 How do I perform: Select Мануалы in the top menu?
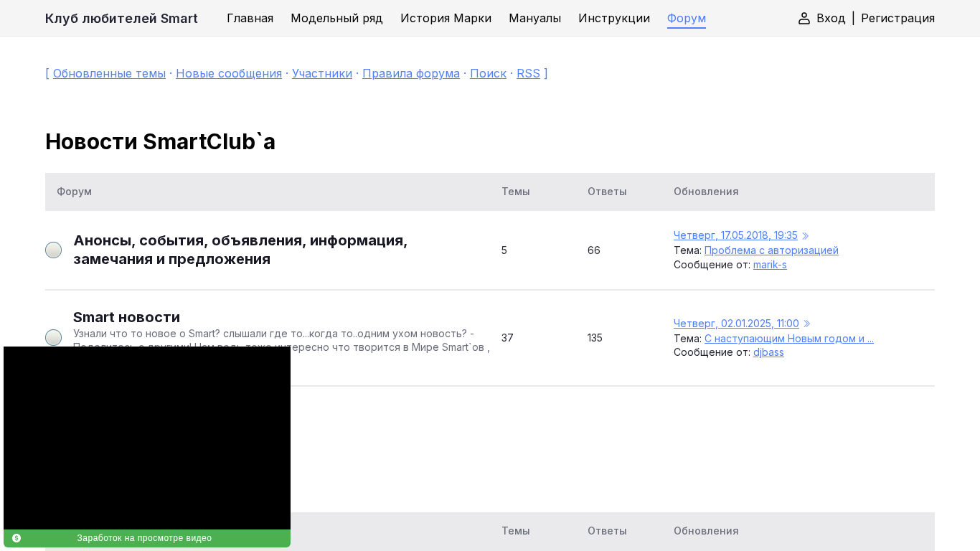pos(534,18)
